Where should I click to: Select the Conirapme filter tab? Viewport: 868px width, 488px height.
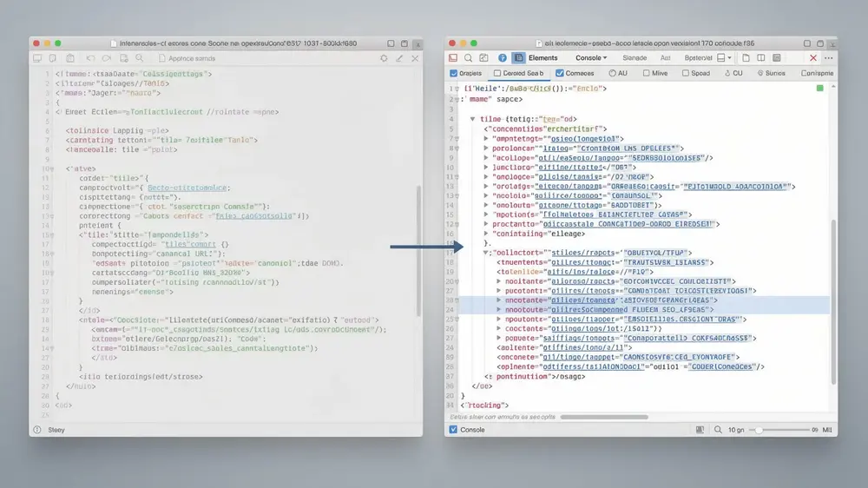(817, 73)
